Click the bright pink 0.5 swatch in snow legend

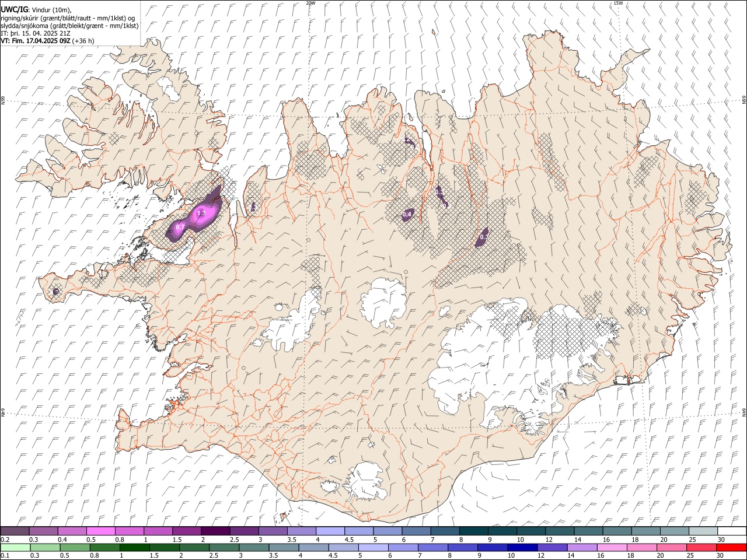101,531
